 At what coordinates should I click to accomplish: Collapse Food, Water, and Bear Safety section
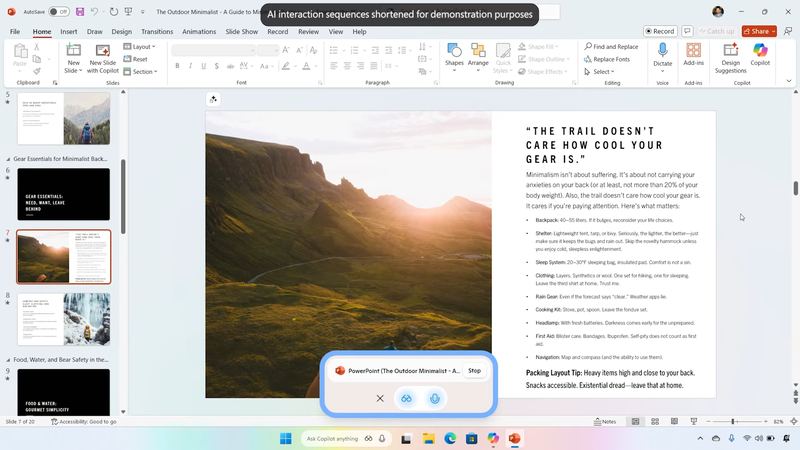(8, 360)
